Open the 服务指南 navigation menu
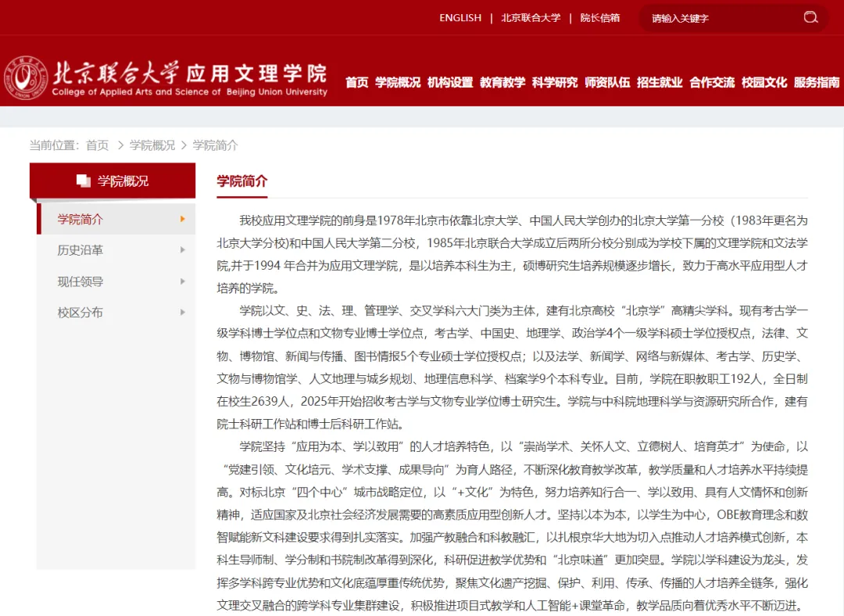Viewport: 844px width, 616px height. tap(817, 82)
